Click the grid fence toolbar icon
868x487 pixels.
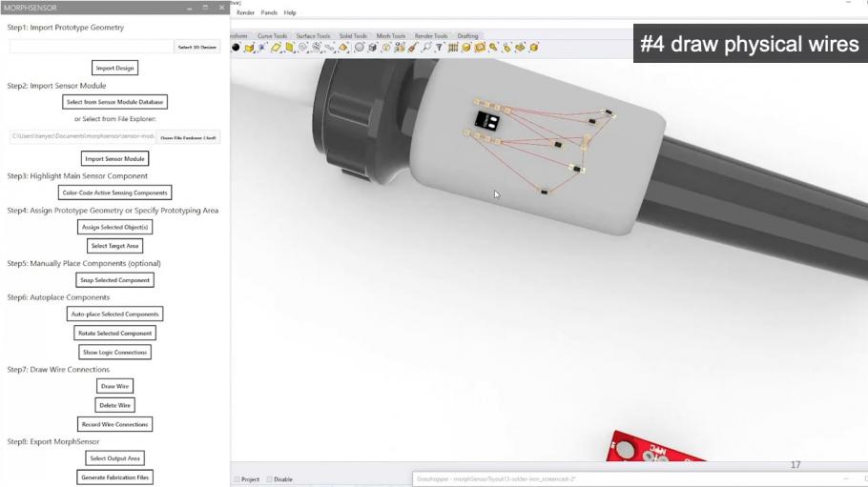click(453, 48)
